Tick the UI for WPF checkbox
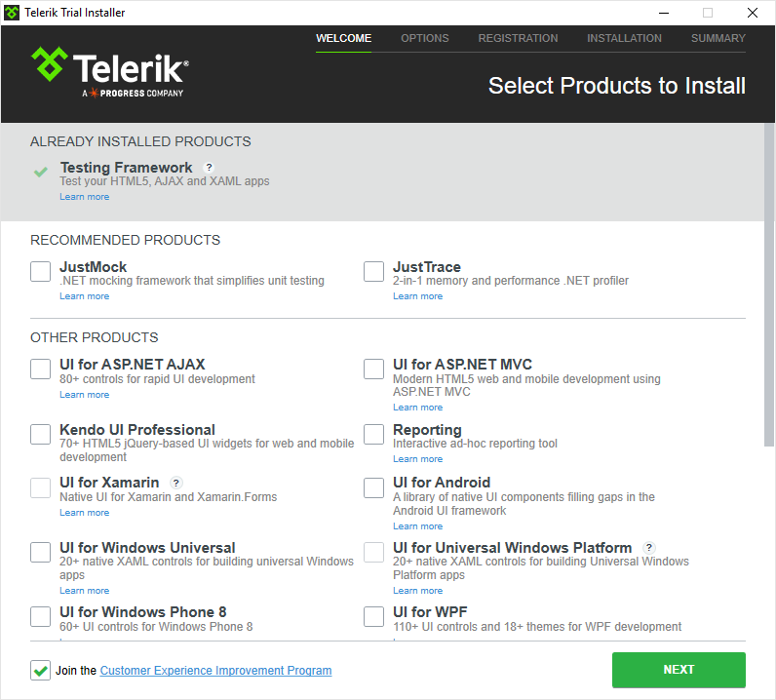Viewport: 776px width, 700px height. click(x=373, y=616)
